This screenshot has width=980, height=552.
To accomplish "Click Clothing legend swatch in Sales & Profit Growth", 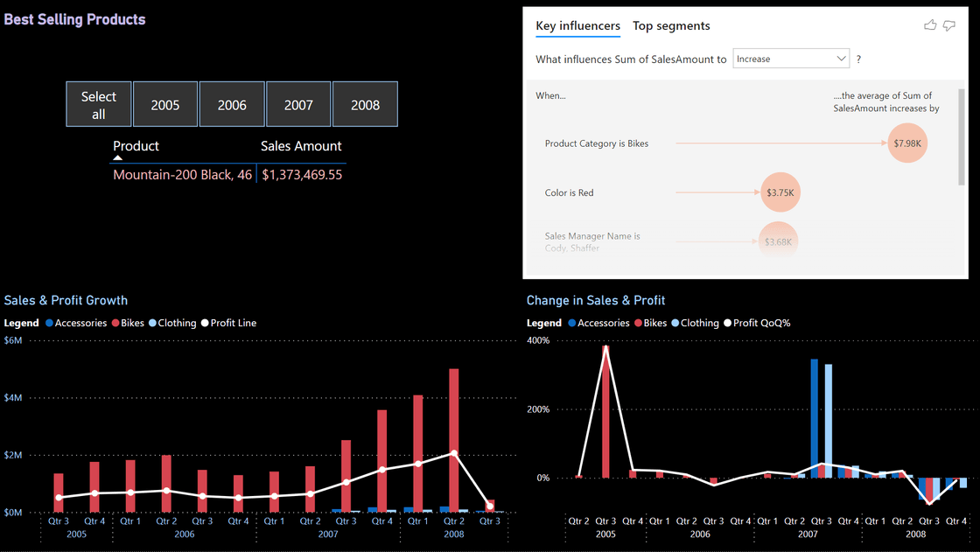I will click(152, 323).
